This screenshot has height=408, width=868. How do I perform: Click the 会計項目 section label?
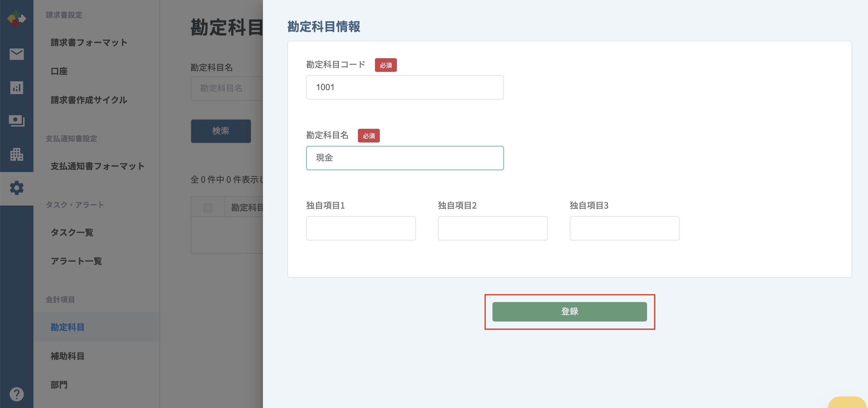[x=60, y=299]
